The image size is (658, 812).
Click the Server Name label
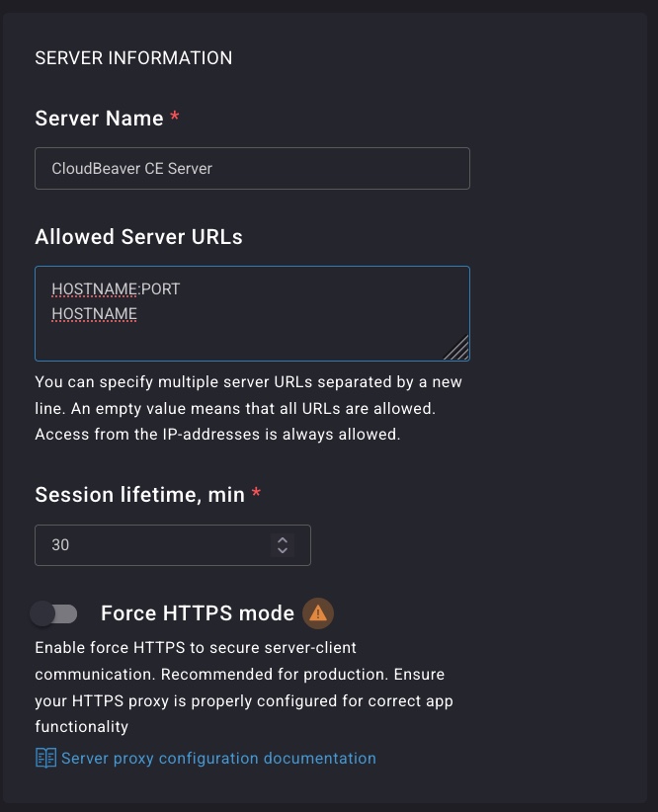click(x=99, y=119)
